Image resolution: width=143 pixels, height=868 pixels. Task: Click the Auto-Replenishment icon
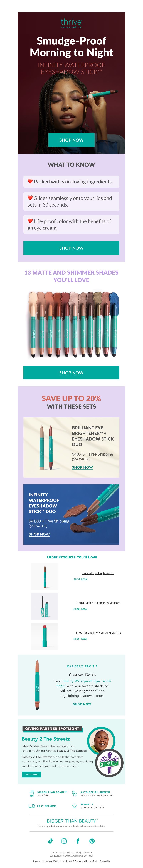pyautogui.click(x=74, y=793)
